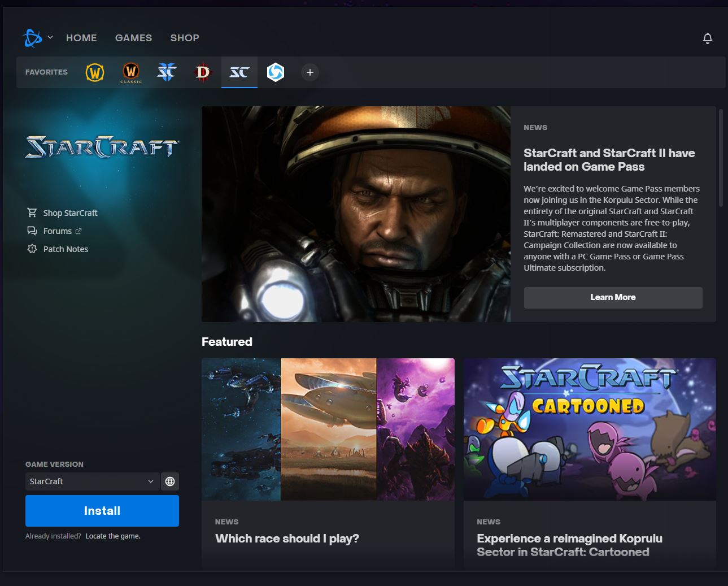
Task: Click the external link icon next to Forums
Action: pos(79,231)
